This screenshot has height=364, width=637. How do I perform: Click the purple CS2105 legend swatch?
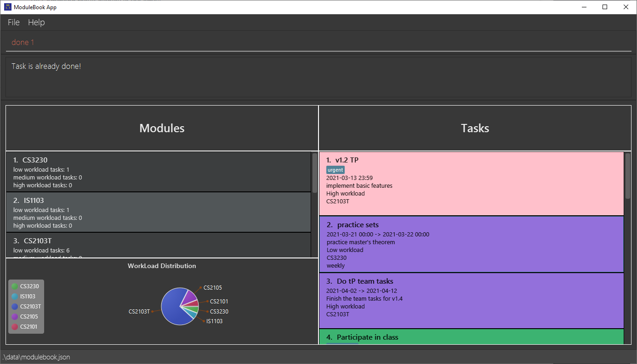coord(15,317)
